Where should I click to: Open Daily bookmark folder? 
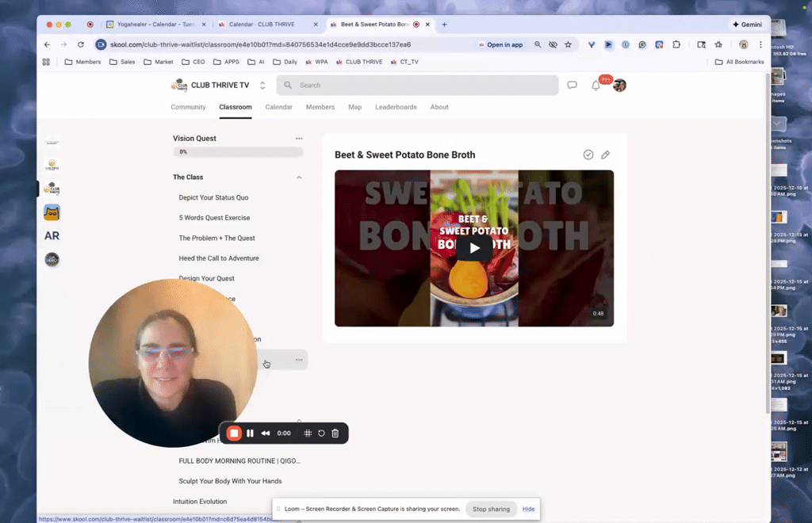tap(285, 62)
